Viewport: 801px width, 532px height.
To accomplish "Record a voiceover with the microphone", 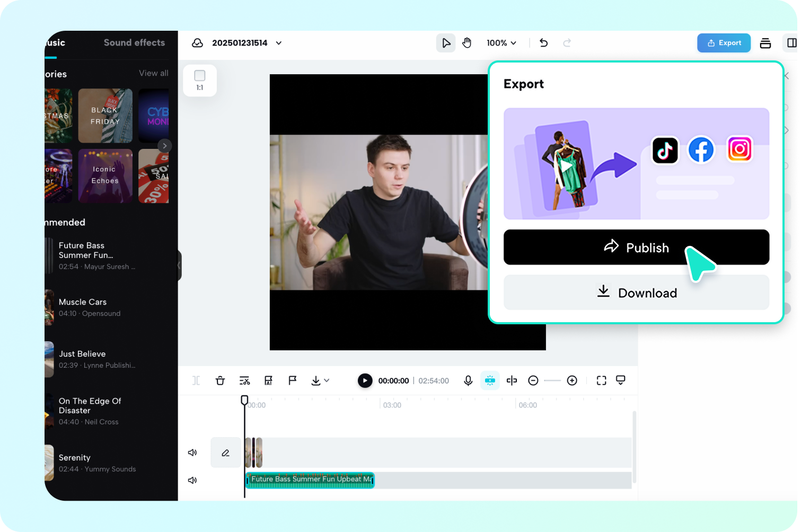I will (x=468, y=380).
